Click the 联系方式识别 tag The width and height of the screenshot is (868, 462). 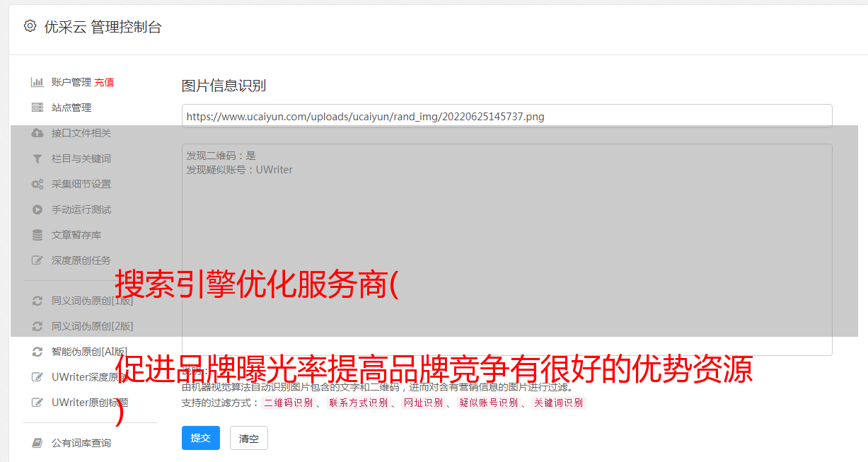358,403
